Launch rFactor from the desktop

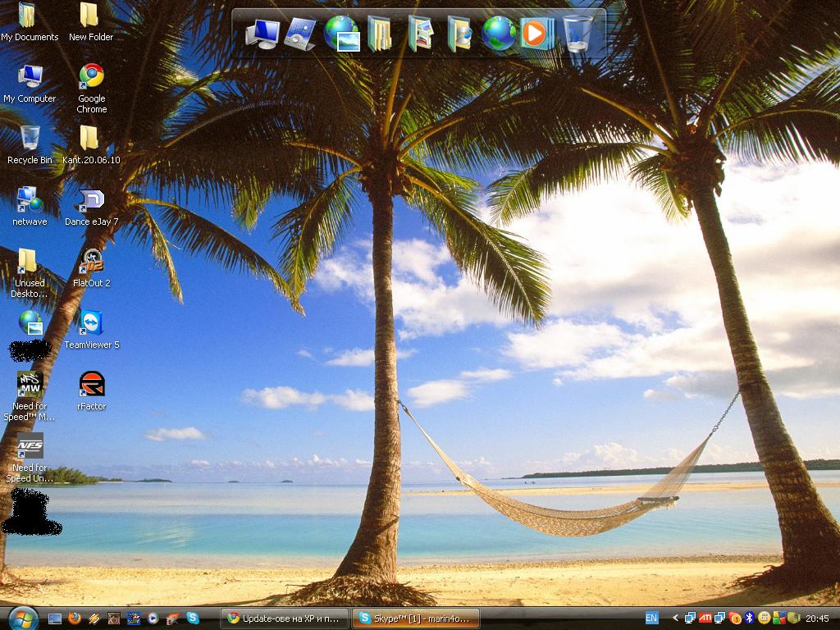[x=91, y=384]
